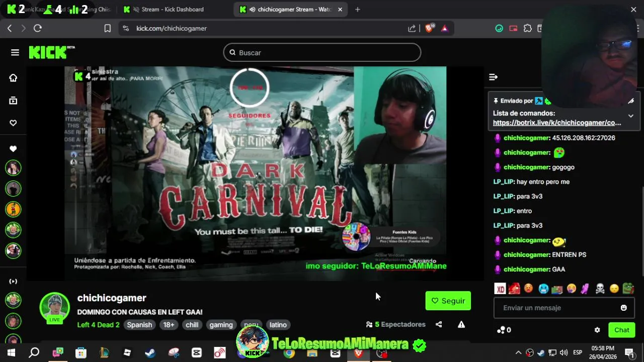This screenshot has width=644, height=362.
Task: Focus the Buscar search field
Action: (x=322, y=53)
